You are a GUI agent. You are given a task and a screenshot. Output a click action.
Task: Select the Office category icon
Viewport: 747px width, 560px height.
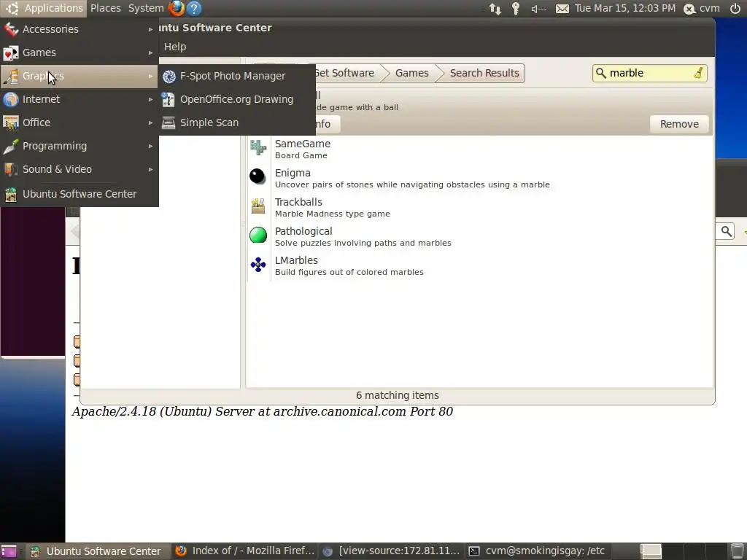point(10,122)
